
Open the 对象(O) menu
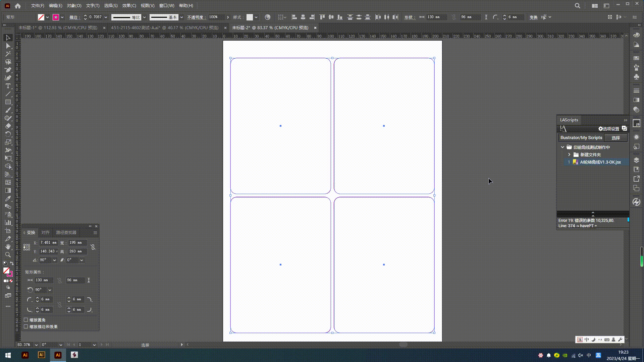pyautogui.click(x=74, y=6)
